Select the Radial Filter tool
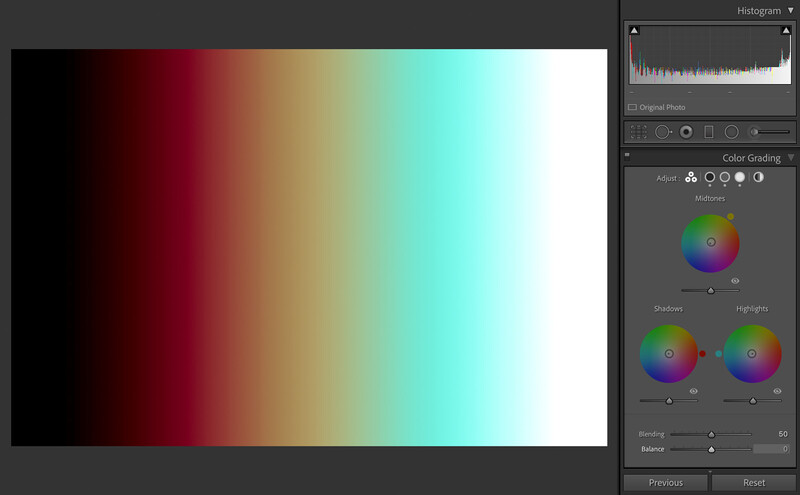The height and width of the screenshot is (495, 800). [x=731, y=132]
